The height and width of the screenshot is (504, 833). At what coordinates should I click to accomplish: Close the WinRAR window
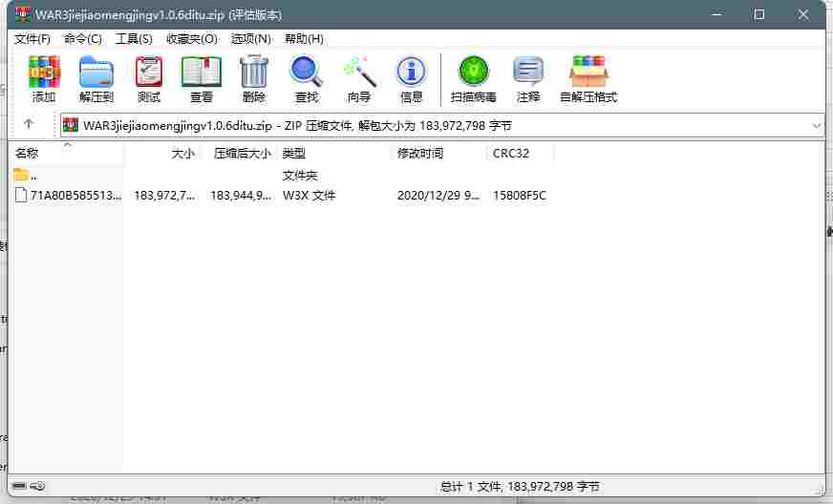pyautogui.click(x=802, y=14)
